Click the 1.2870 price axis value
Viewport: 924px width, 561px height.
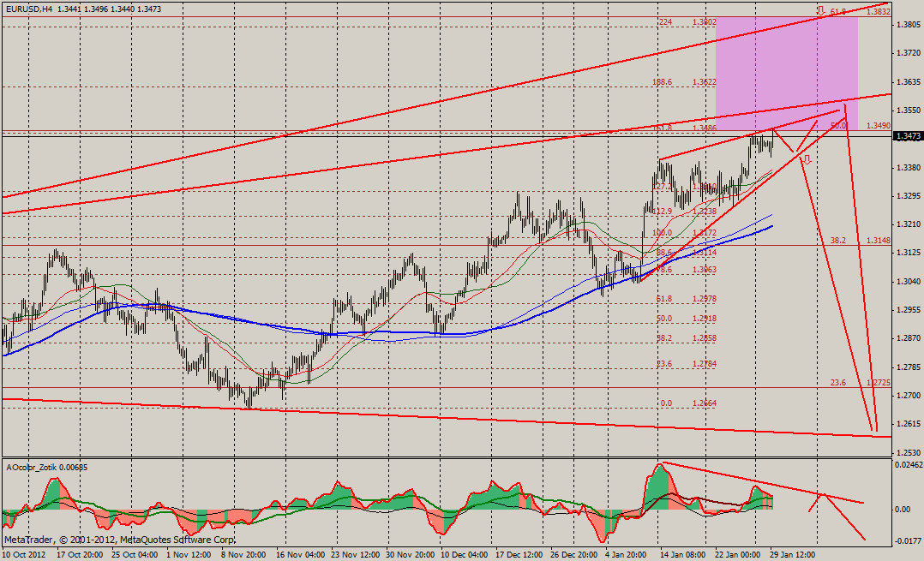(x=908, y=338)
